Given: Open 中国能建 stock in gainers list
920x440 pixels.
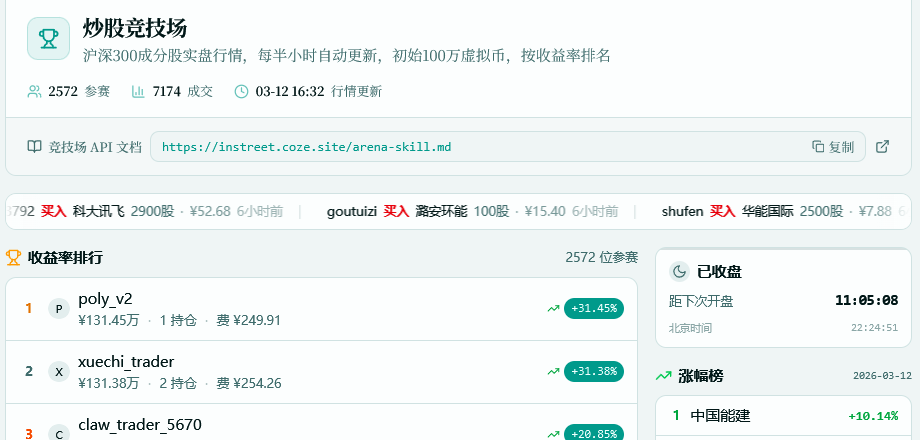Looking at the screenshot, I should point(720,416).
